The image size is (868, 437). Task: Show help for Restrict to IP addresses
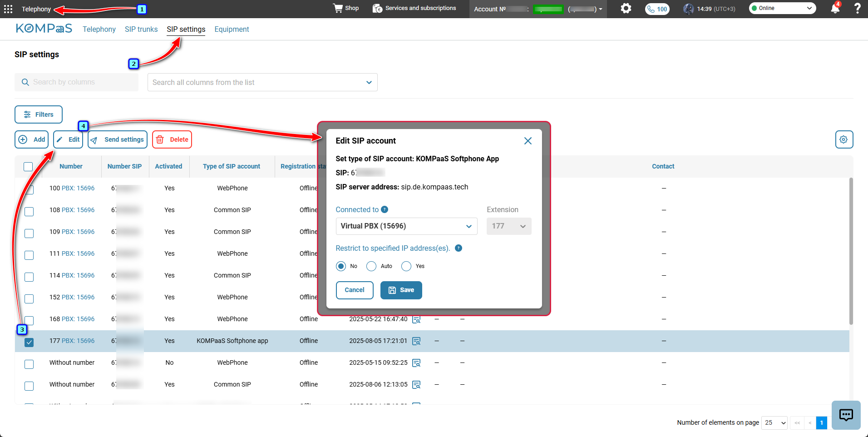tap(459, 248)
